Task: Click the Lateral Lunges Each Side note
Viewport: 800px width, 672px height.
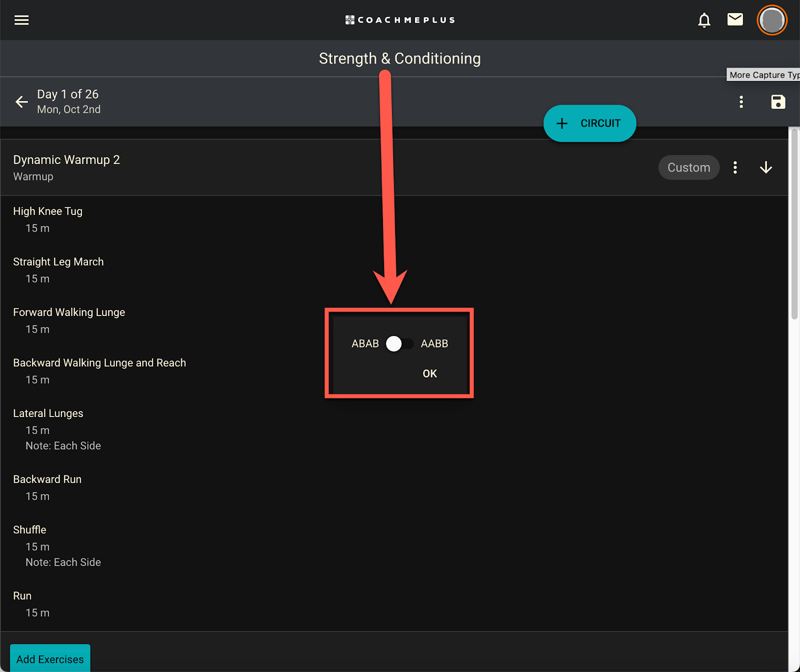Action: click(x=63, y=445)
